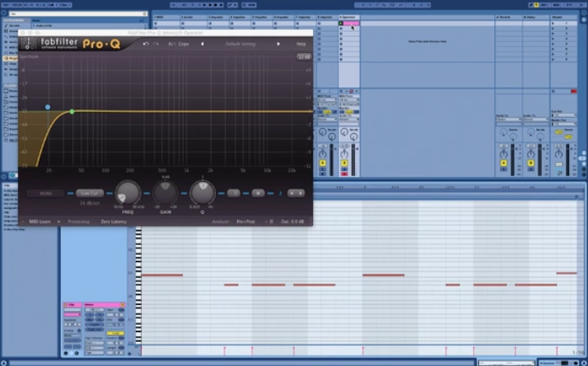Click Master track pan knob
Viewport: 588px width, 366px height.
pos(559,154)
